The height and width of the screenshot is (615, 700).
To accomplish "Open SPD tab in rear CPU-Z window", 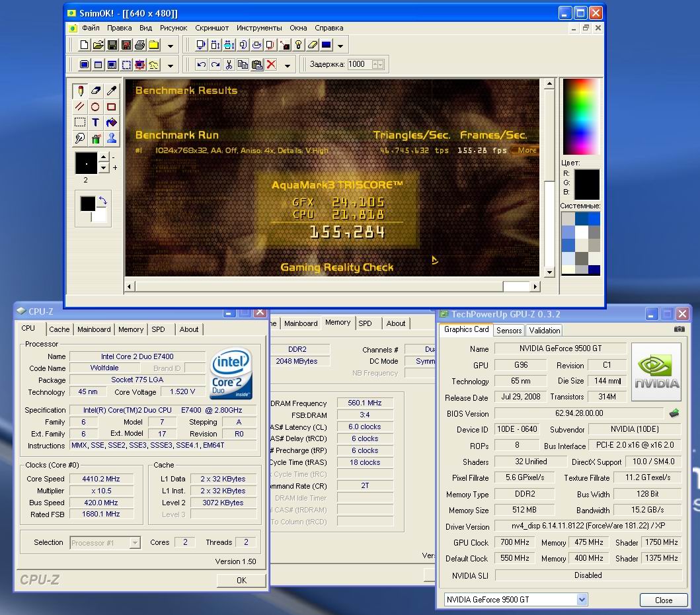I will click(365, 323).
